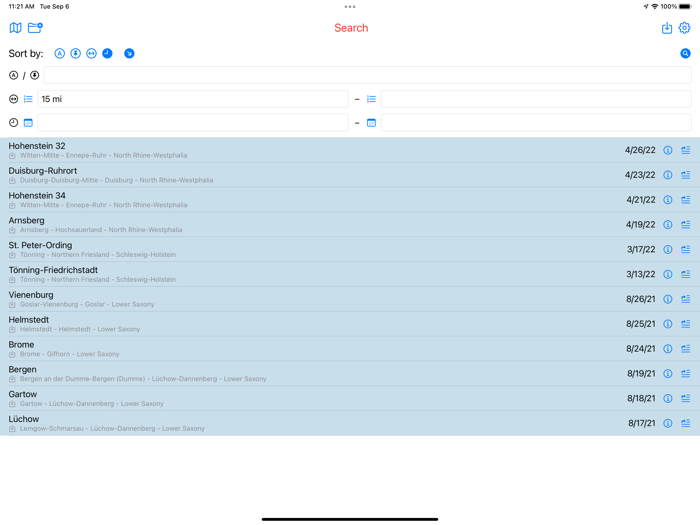Show info for St. Peter-Ording
The image size is (700, 525).
click(x=667, y=250)
